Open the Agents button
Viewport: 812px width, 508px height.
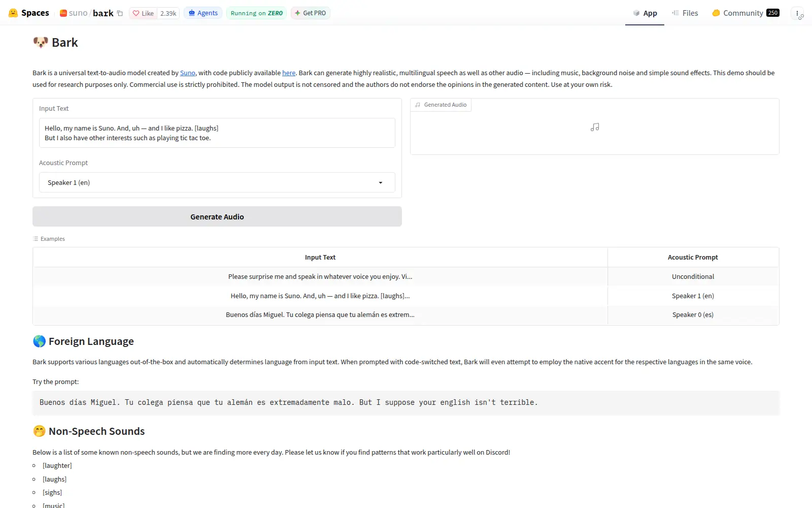(203, 13)
